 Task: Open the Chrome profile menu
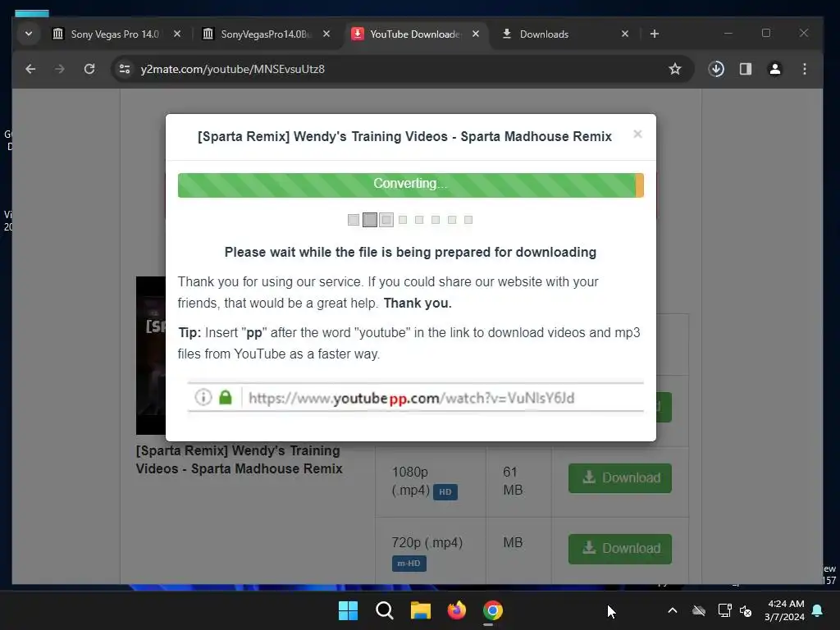coord(774,69)
